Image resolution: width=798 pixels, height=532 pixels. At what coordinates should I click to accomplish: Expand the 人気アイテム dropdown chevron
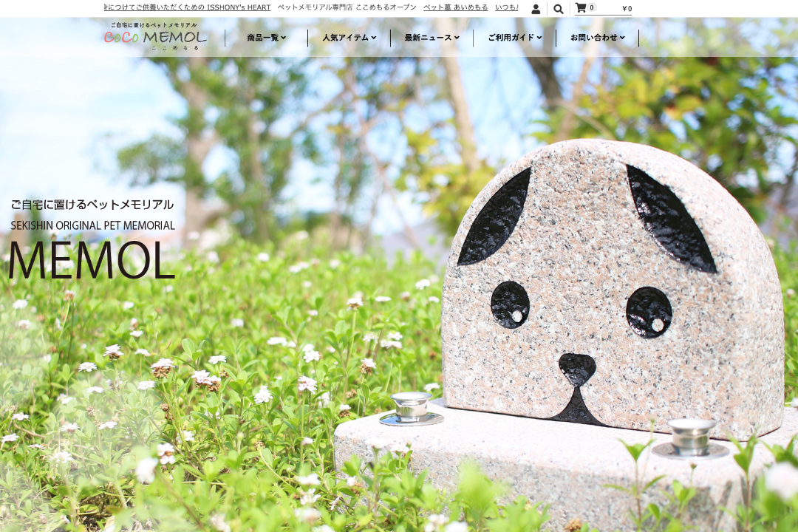[x=374, y=38]
